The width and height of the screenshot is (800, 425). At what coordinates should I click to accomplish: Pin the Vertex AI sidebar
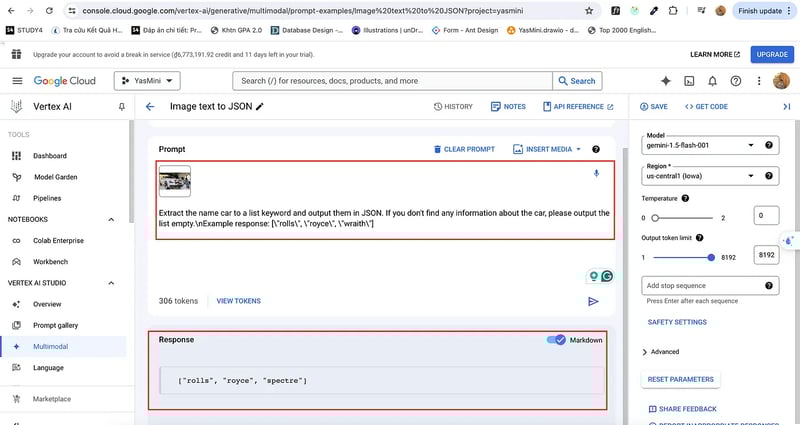pos(121,107)
